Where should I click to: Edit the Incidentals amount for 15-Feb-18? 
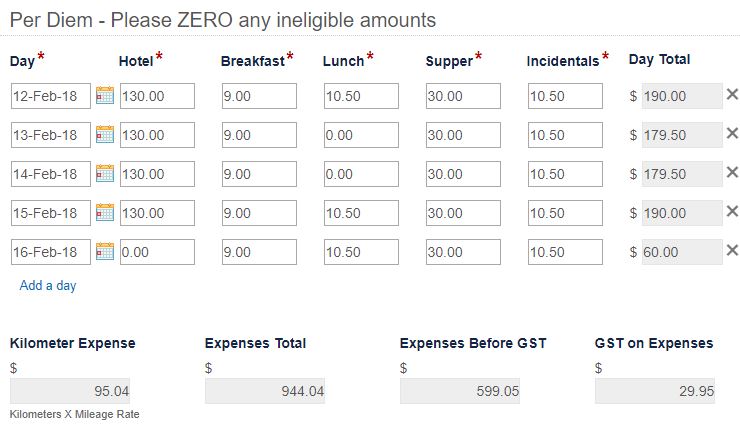(x=565, y=213)
